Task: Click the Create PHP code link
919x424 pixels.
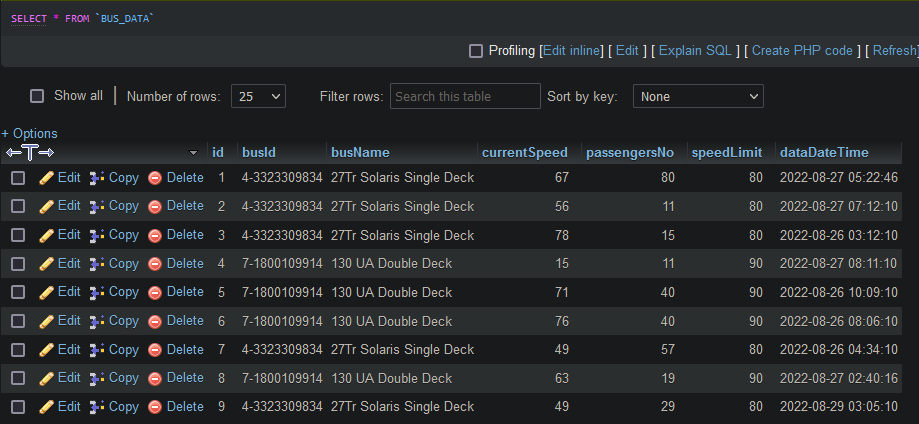Action: pos(802,51)
